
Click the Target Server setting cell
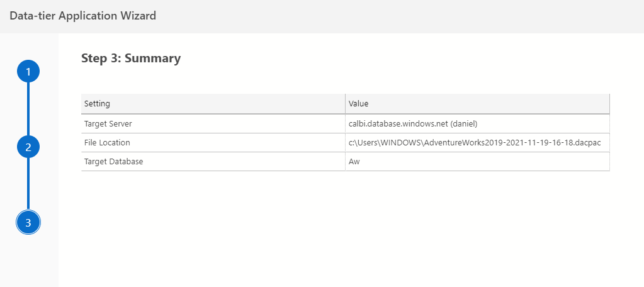click(x=108, y=124)
